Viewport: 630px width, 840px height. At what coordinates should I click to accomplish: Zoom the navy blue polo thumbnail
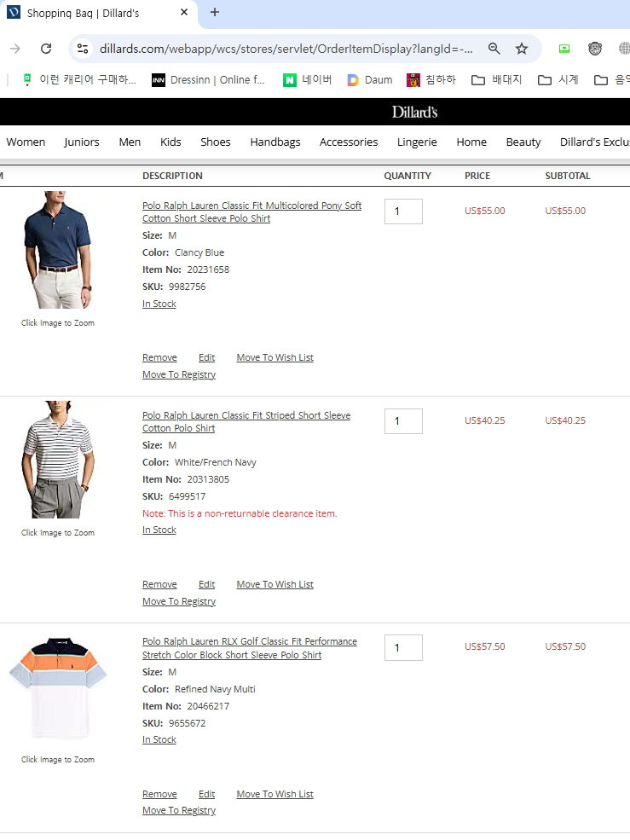click(58, 250)
